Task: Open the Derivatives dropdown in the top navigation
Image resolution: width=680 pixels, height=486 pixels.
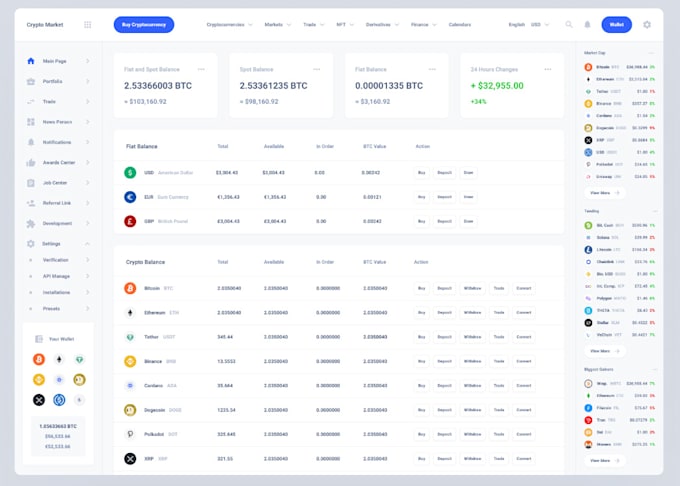Action: [382, 25]
